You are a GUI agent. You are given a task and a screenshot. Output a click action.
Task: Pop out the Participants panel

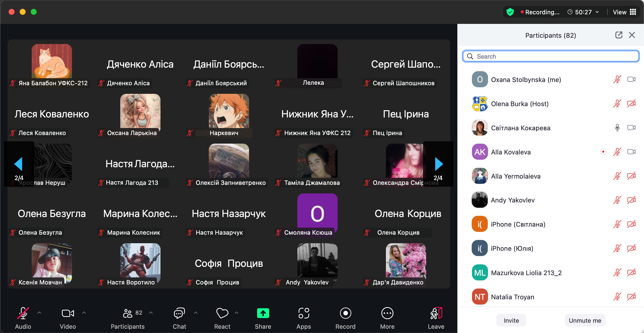click(619, 35)
